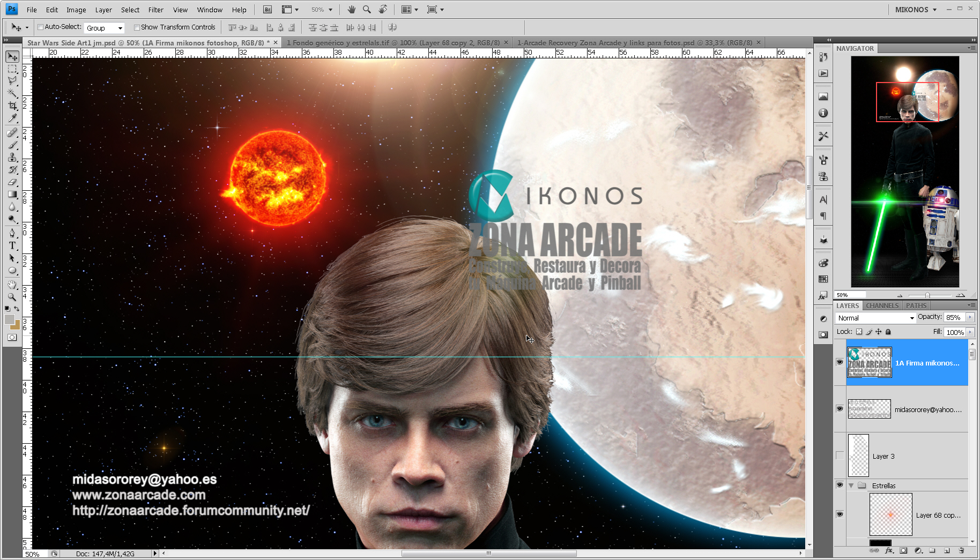Select the Rectangular Marquee tool
980x560 pixels.
point(12,69)
